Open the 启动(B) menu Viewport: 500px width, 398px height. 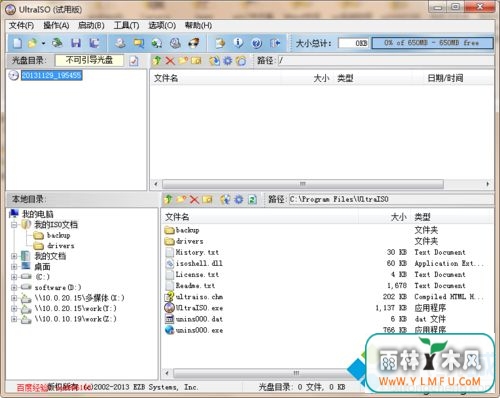(x=91, y=25)
